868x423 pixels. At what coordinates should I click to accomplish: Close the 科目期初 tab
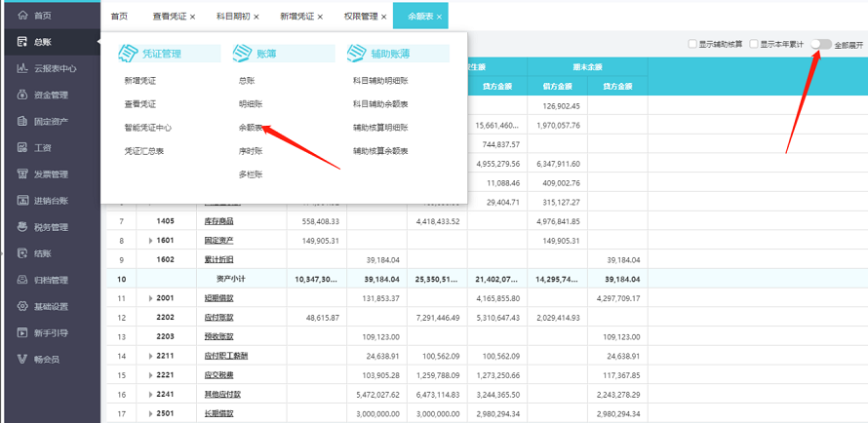[x=256, y=18]
